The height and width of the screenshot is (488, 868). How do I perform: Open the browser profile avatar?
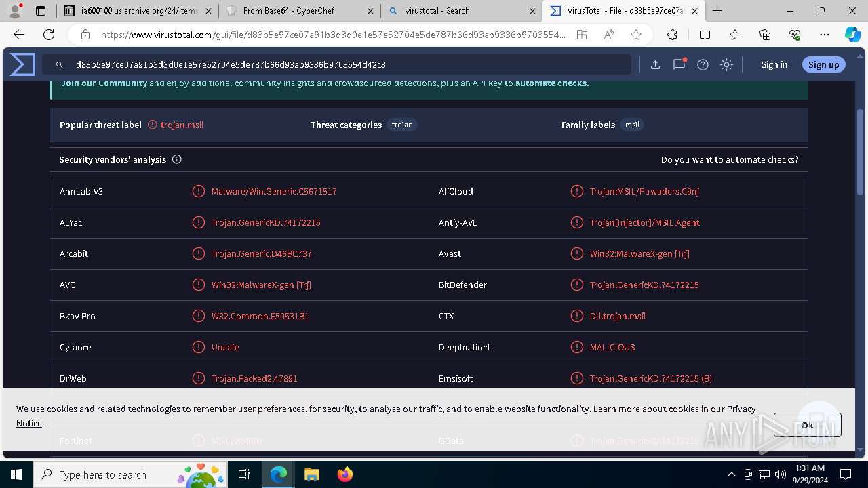coord(15,11)
